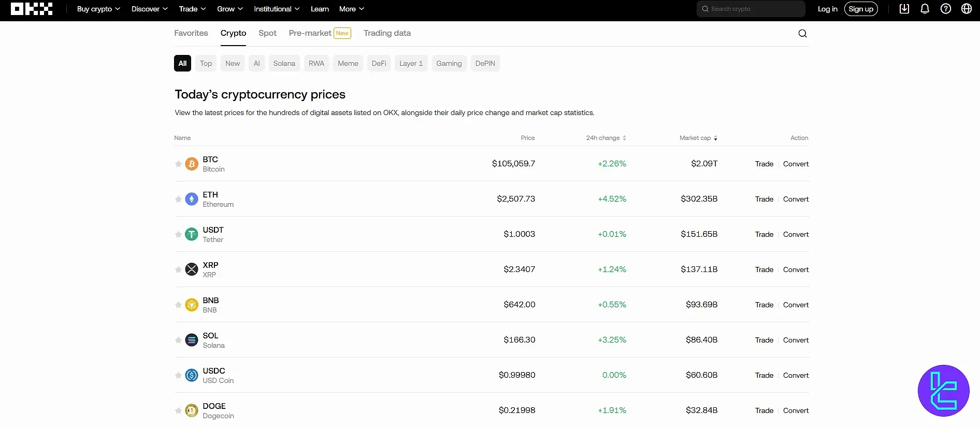Click the Sign up button
This screenshot has width=980, height=427.
point(860,9)
